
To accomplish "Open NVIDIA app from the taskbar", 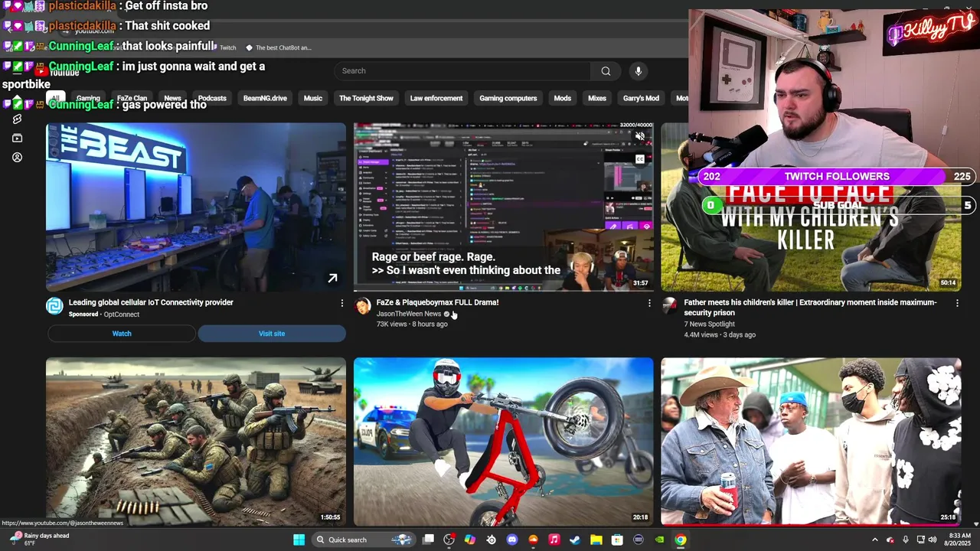I will click(x=659, y=540).
